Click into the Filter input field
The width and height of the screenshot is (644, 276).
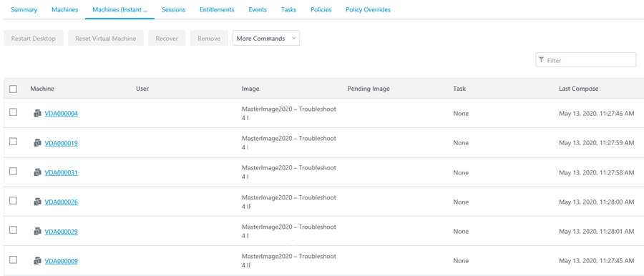[586, 60]
